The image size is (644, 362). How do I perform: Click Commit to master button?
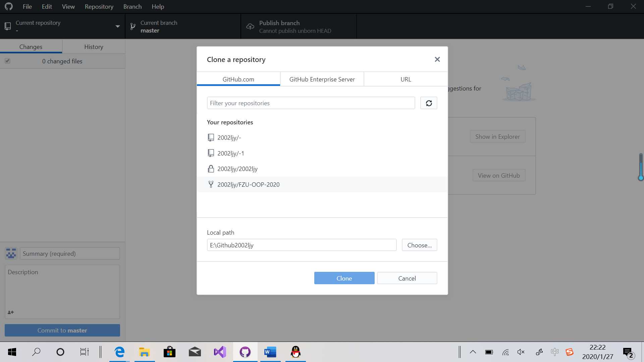coord(62,330)
